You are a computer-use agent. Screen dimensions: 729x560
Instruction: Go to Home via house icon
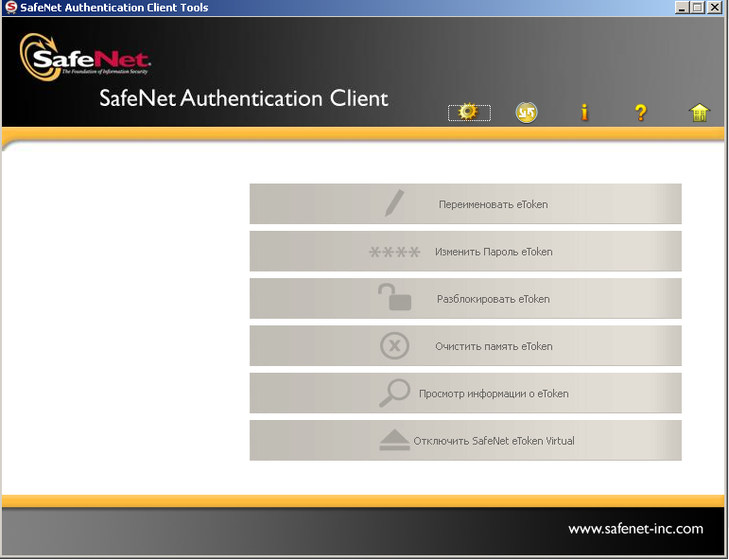tap(700, 113)
